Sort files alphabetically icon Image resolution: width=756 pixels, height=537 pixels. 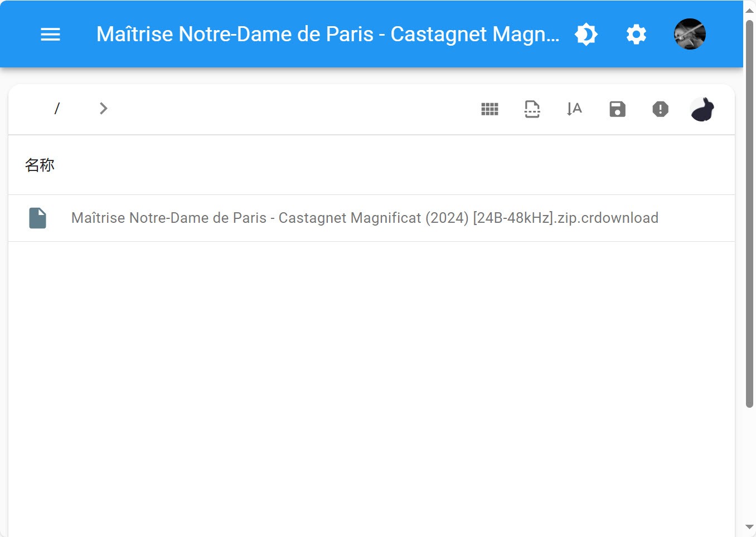pos(574,109)
